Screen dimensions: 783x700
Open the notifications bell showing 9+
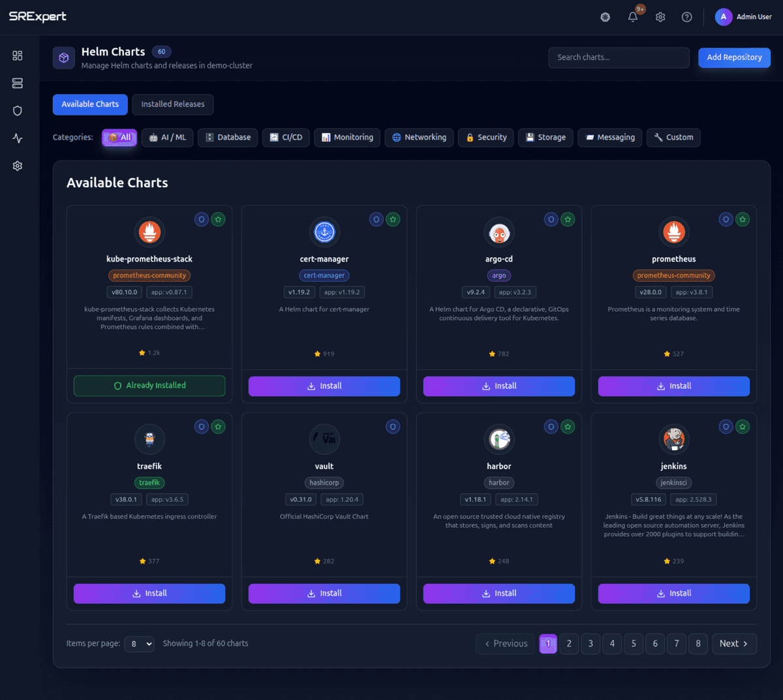[632, 17]
